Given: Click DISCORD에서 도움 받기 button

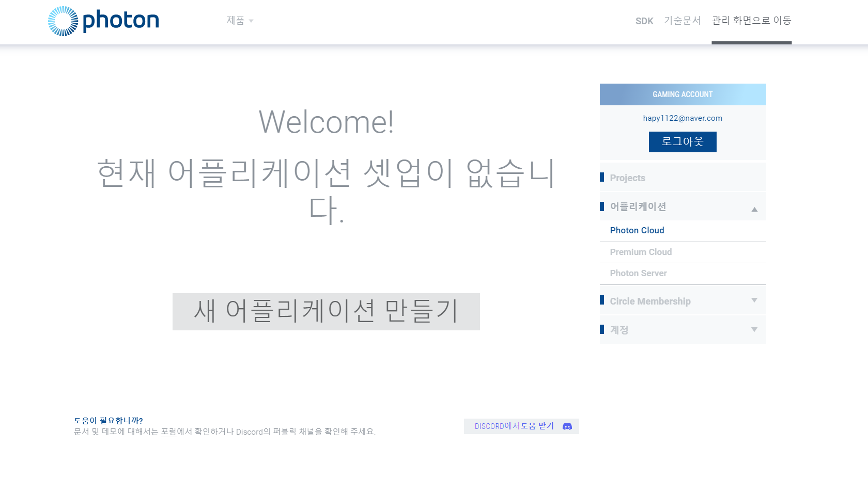Looking at the screenshot, I should click(521, 426).
